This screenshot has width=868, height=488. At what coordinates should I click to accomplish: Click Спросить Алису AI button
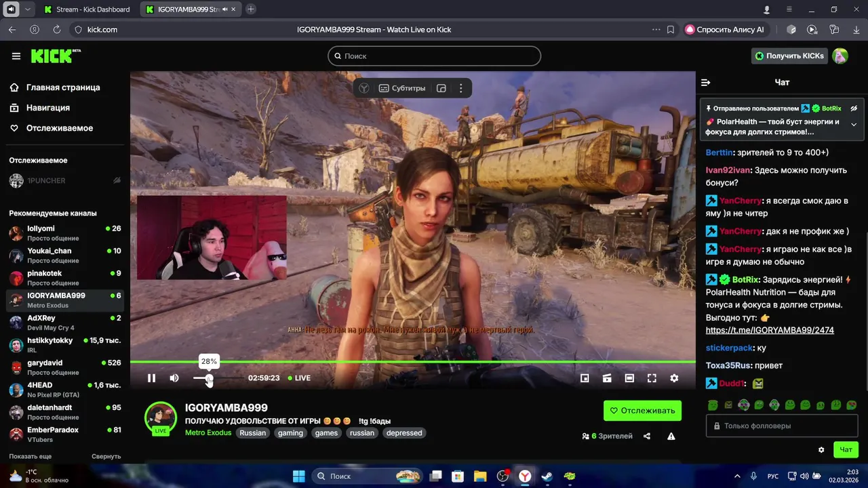pos(725,30)
